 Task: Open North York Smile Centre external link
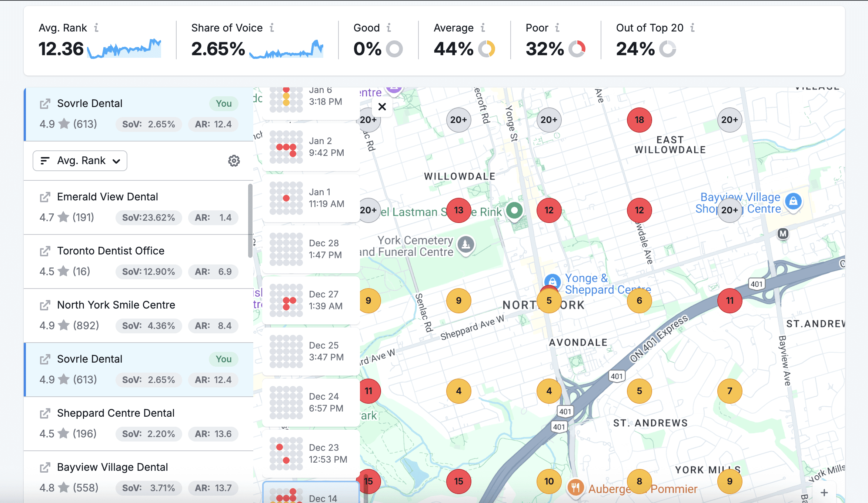pos(45,305)
